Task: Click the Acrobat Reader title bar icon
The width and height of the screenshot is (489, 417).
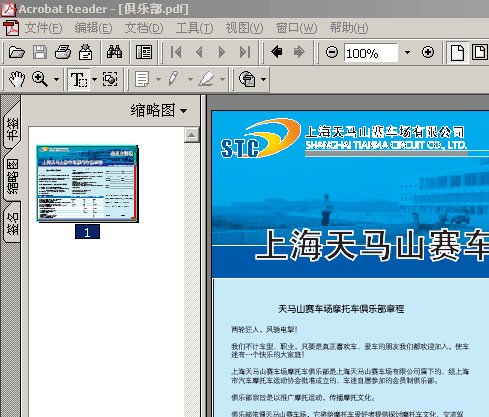Action: pos(8,8)
